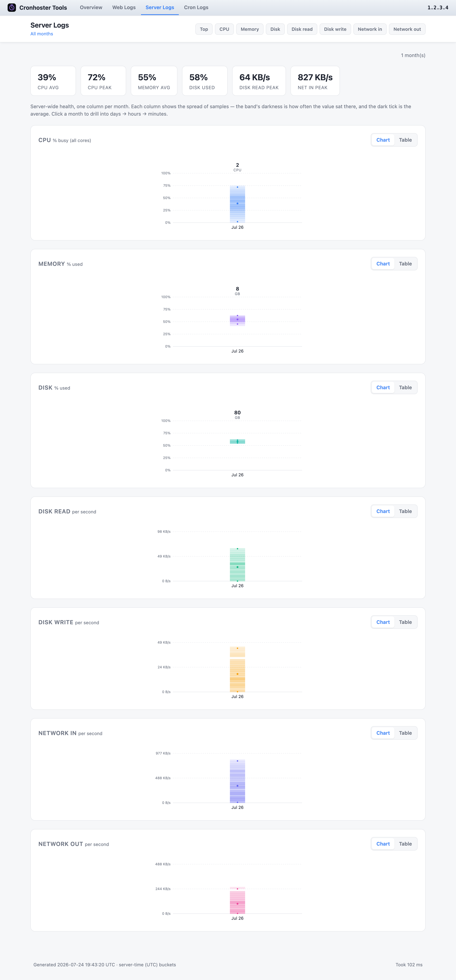Click the 72% CPU PEAK card
The height and width of the screenshot is (980, 456).
pos(103,81)
